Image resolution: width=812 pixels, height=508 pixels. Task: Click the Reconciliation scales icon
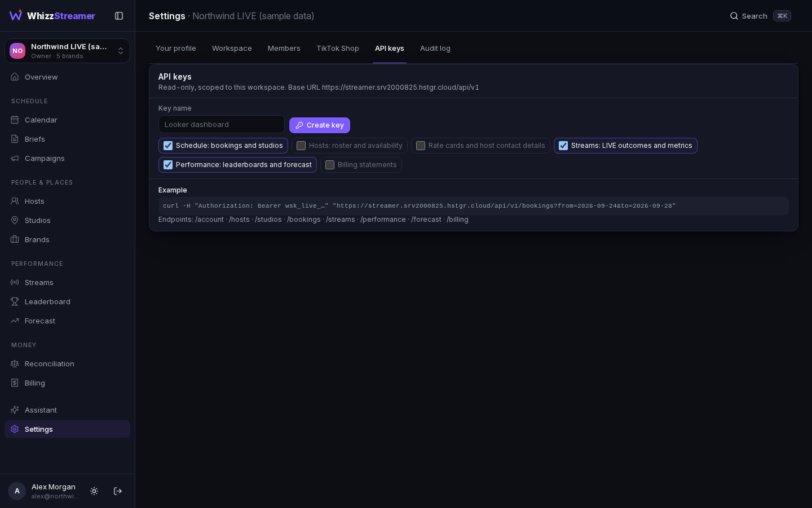coord(15,364)
